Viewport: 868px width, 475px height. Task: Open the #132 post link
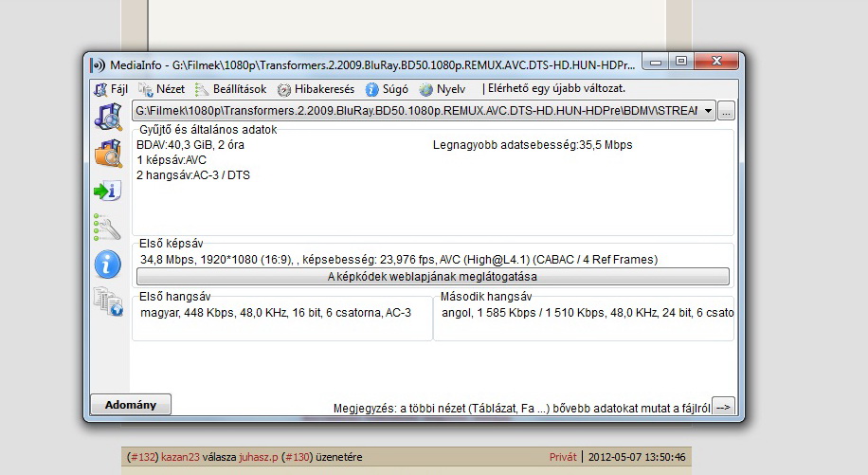pyautogui.click(x=143, y=457)
